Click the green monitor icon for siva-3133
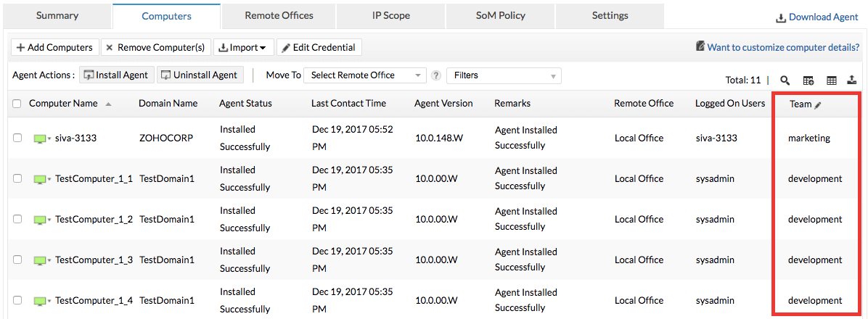Image resolution: width=868 pixels, height=319 pixels. coord(40,138)
